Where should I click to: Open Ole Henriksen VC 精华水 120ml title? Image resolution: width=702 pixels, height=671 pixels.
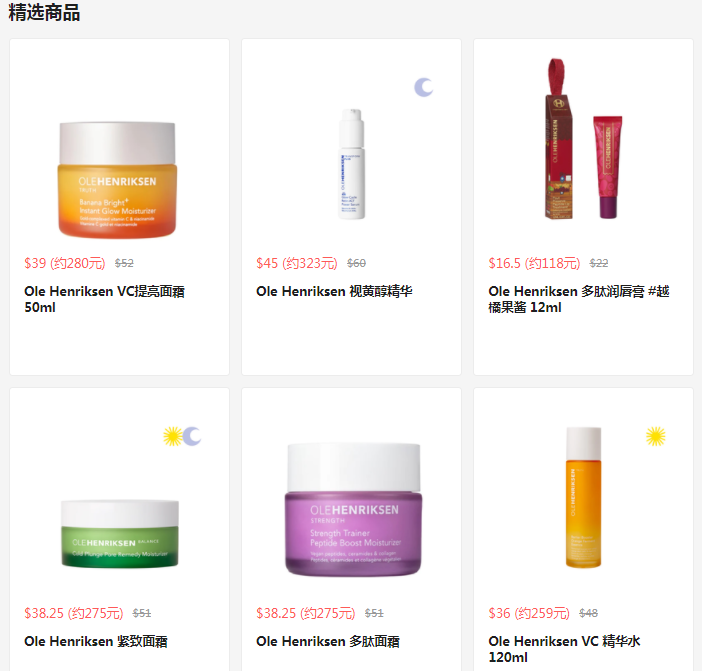pos(564,649)
